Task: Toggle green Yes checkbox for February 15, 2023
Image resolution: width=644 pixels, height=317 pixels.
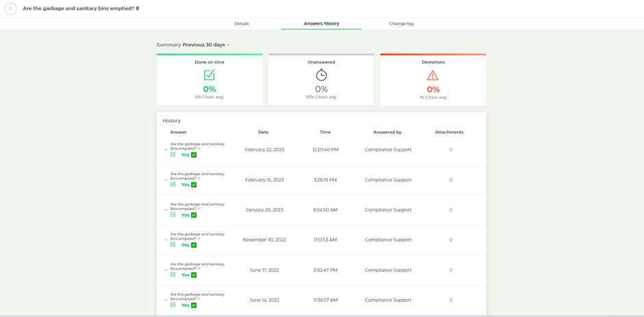Action: tap(194, 185)
